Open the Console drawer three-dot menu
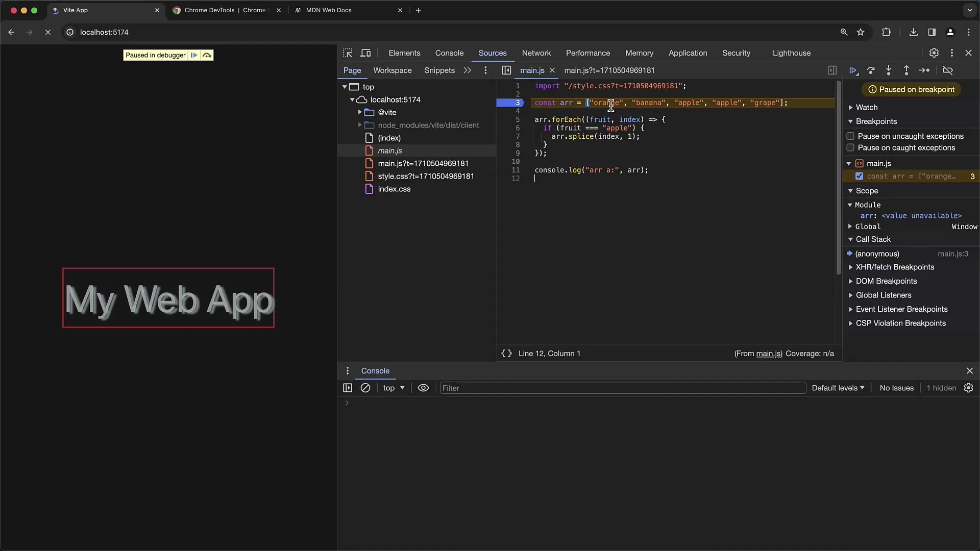The image size is (980, 551). coord(348,371)
